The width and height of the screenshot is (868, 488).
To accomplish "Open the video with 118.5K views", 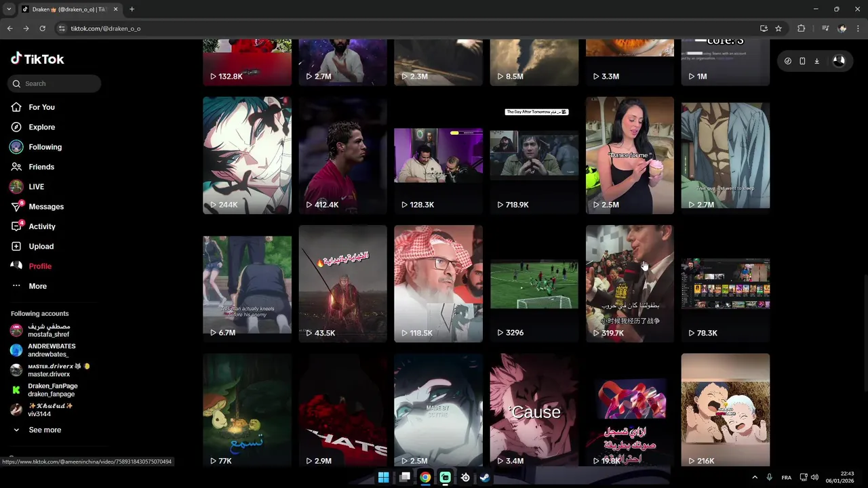I will [x=438, y=283].
